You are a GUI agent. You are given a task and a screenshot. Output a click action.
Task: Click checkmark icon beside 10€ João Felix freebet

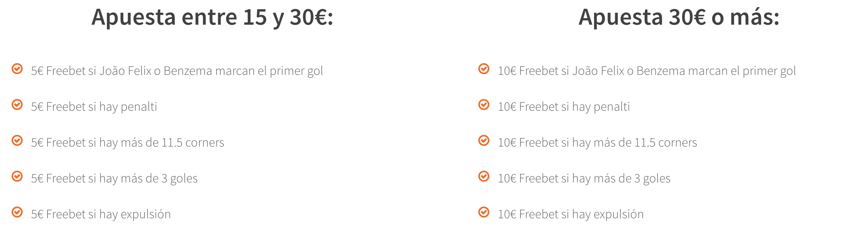[484, 69]
